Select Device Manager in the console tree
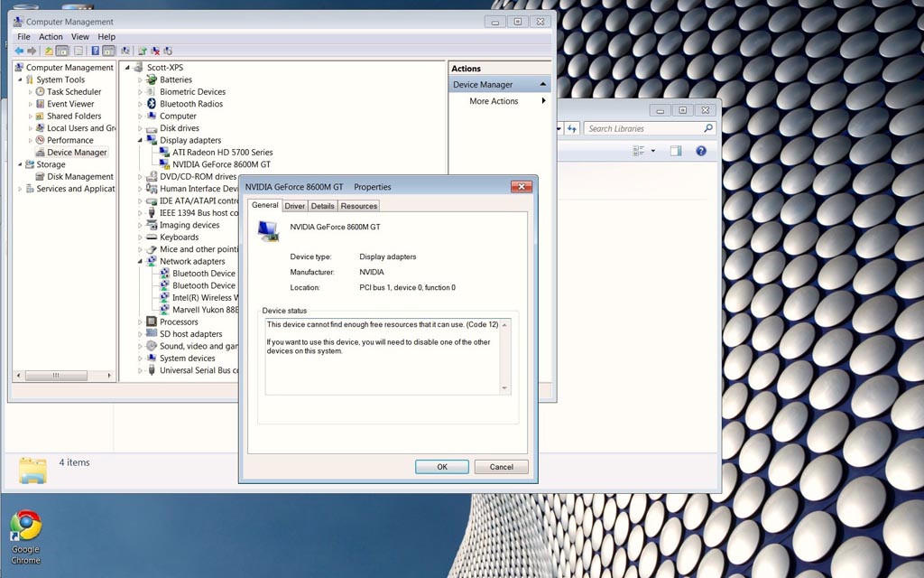 (77, 152)
